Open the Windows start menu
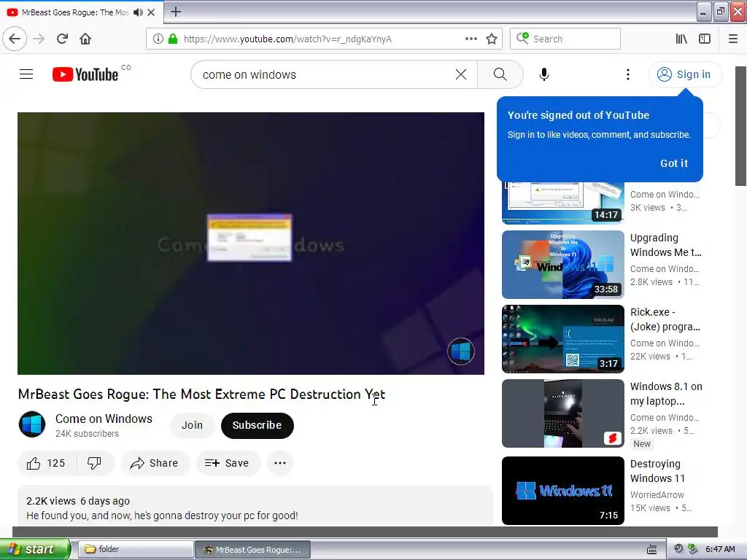This screenshot has height=560, width=747. point(35,549)
